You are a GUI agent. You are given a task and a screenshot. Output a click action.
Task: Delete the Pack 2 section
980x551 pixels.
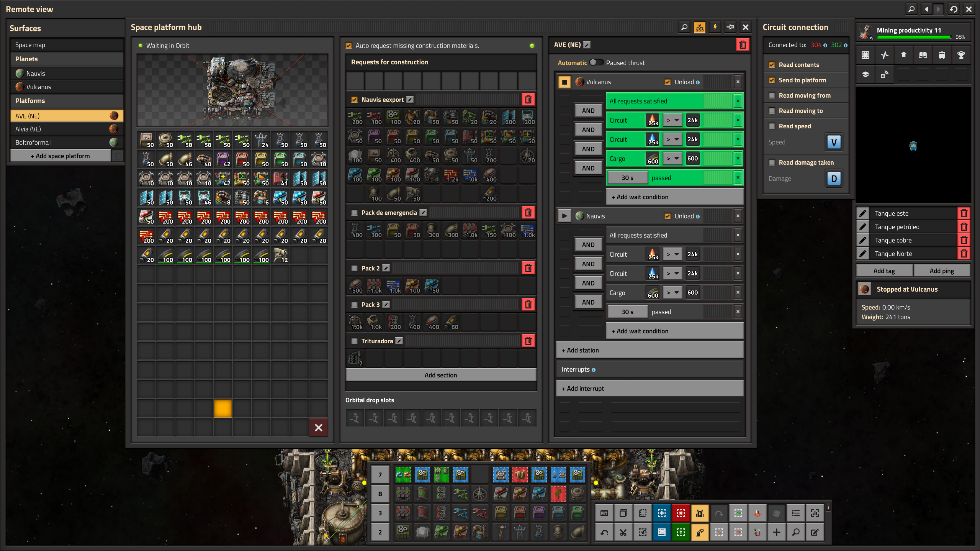click(528, 268)
